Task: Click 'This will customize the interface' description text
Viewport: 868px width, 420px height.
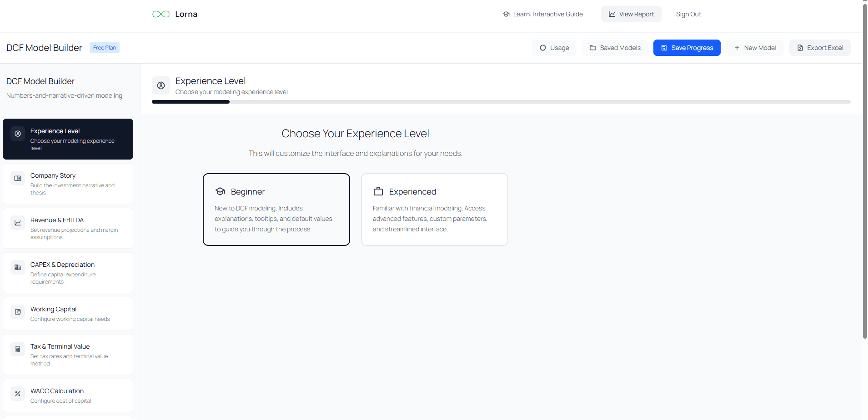Action: [x=355, y=154]
